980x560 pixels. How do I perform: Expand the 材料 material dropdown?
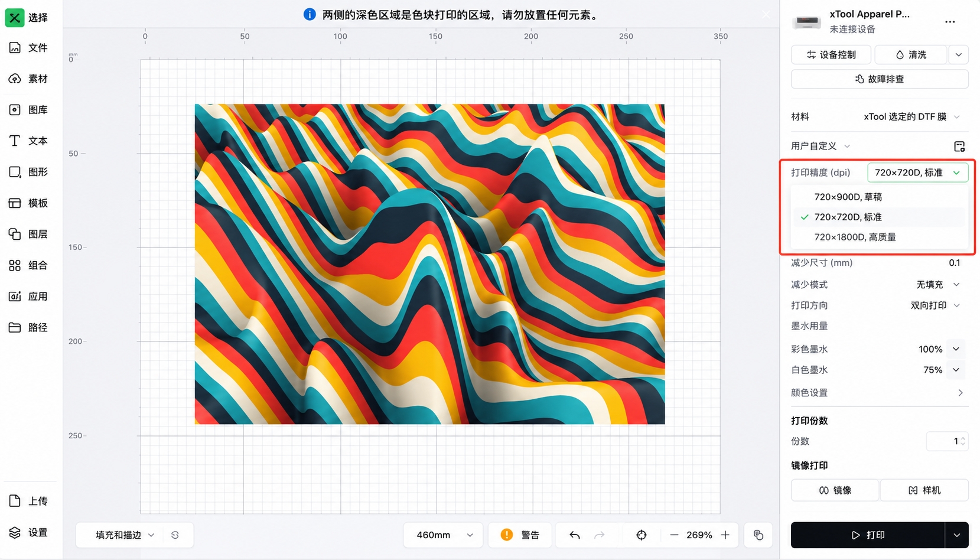[x=911, y=116]
